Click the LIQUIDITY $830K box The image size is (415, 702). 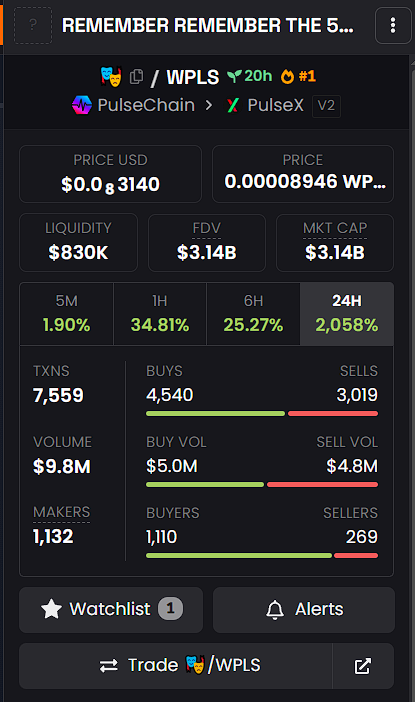click(78, 243)
